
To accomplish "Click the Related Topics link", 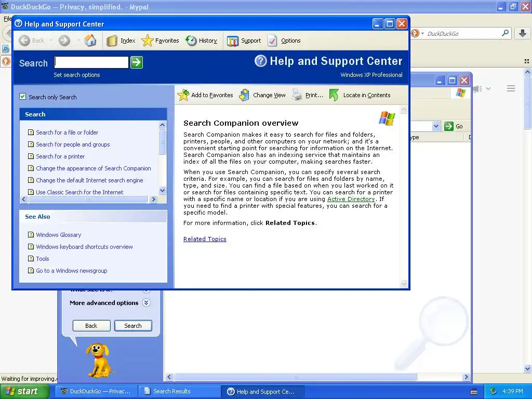I will tap(205, 239).
